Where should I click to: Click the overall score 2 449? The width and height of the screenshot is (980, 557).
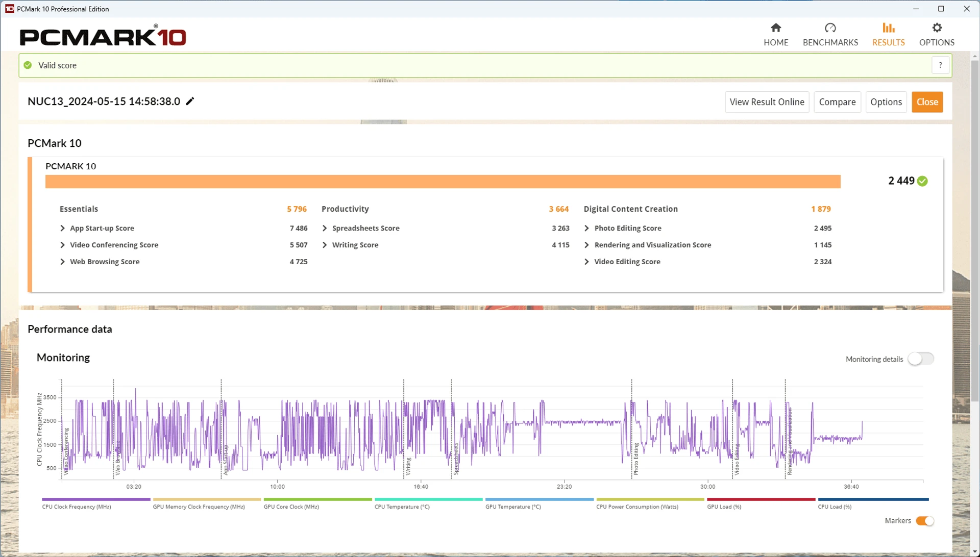pos(901,181)
